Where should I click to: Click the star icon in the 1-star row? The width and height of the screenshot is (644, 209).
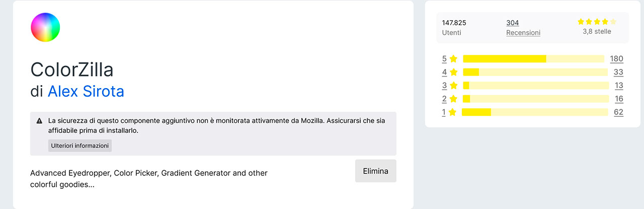click(x=453, y=112)
